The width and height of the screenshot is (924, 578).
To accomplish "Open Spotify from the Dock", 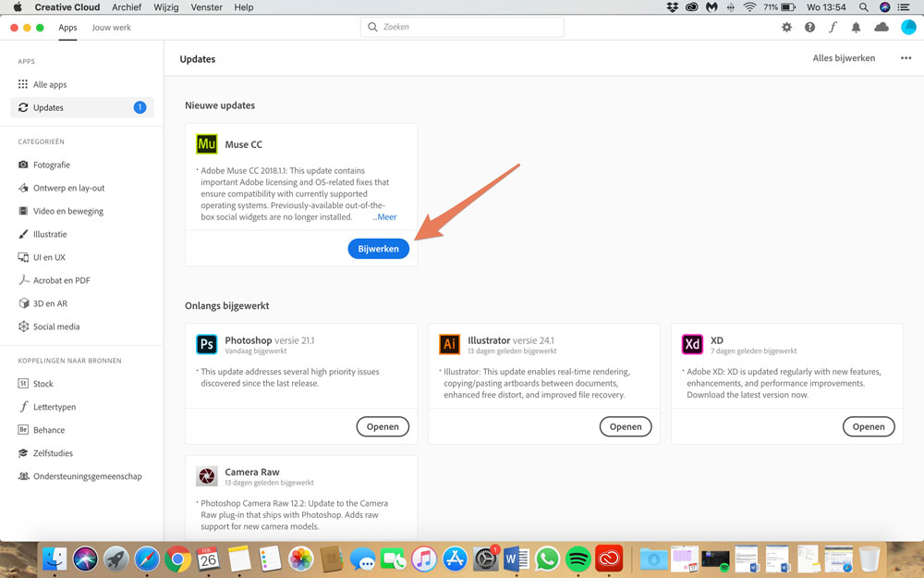I will point(578,559).
